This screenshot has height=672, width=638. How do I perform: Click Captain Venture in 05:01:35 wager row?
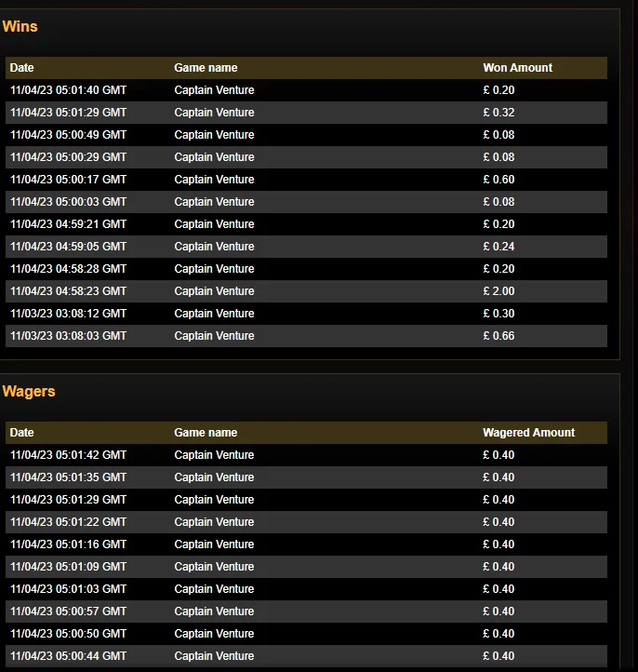tap(214, 477)
